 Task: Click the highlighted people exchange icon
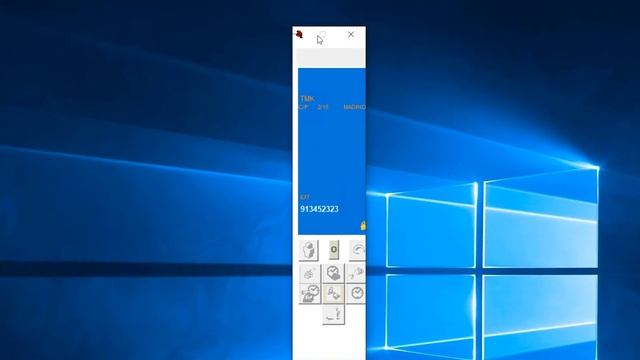(x=333, y=294)
